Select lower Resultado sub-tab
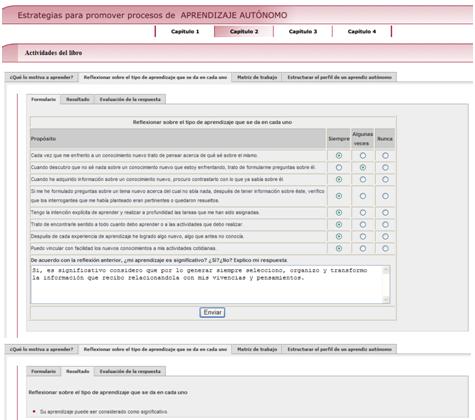This screenshot has width=475, height=420. [x=78, y=371]
